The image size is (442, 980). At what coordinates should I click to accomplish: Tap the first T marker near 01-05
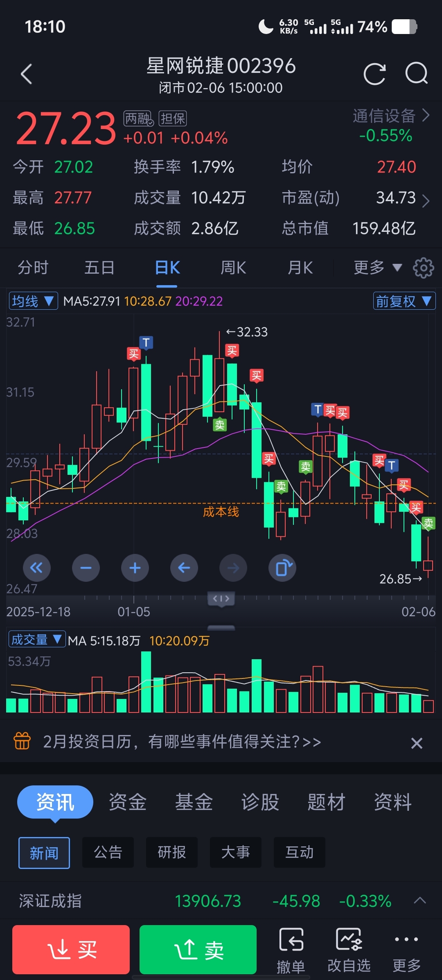click(146, 343)
